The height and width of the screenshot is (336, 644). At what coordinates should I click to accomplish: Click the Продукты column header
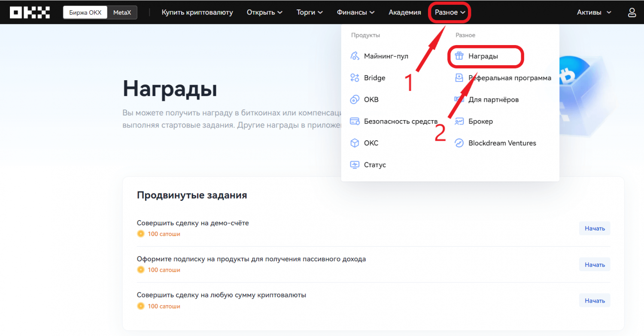[x=365, y=35]
